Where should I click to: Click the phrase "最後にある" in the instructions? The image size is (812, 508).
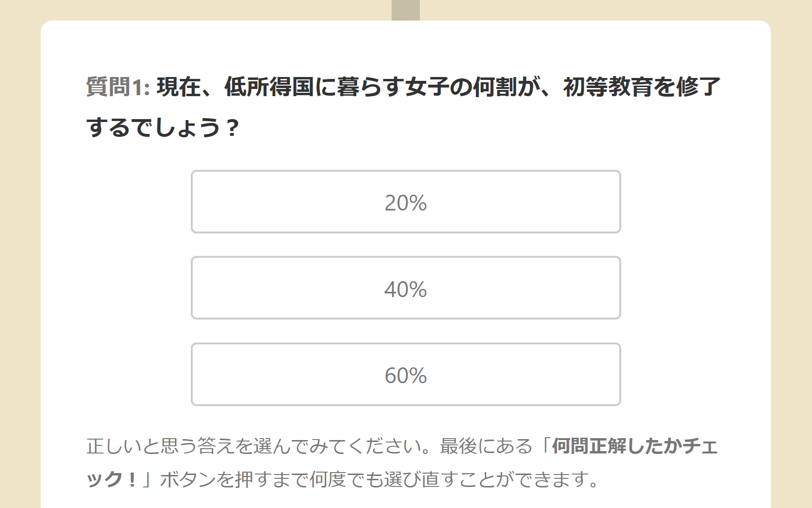tap(486, 446)
